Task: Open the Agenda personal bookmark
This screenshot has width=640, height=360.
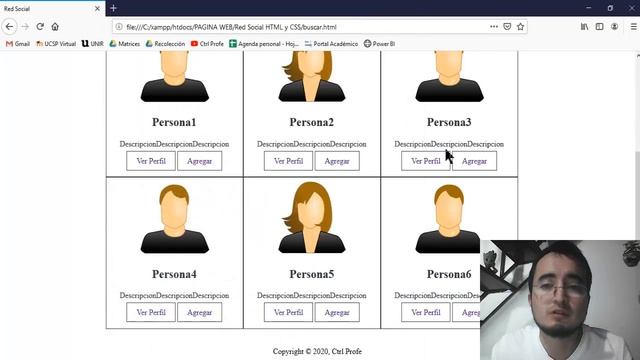Action: (x=264, y=44)
